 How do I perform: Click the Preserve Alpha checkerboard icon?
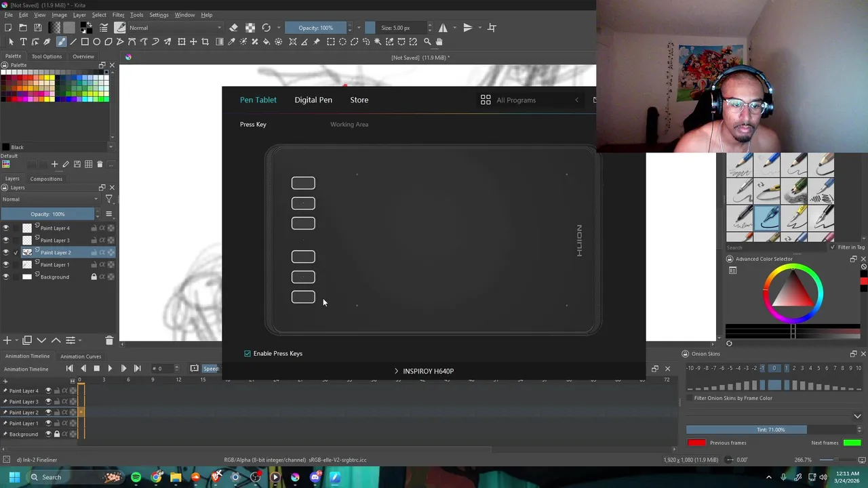[x=250, y=28]
